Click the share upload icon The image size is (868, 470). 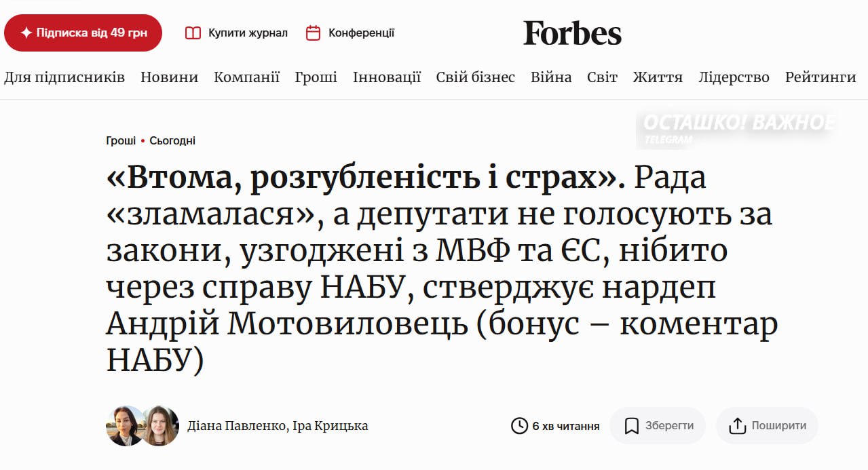(x=737, y=426)
